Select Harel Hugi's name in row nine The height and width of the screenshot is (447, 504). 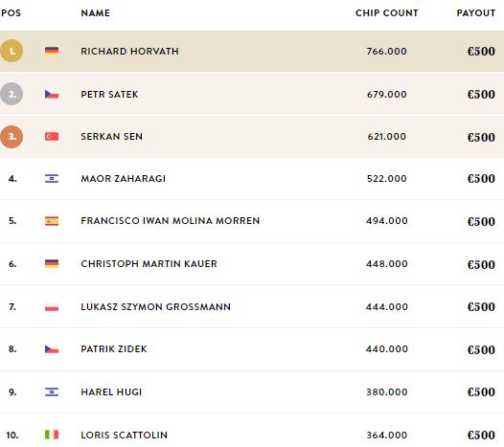111,391
